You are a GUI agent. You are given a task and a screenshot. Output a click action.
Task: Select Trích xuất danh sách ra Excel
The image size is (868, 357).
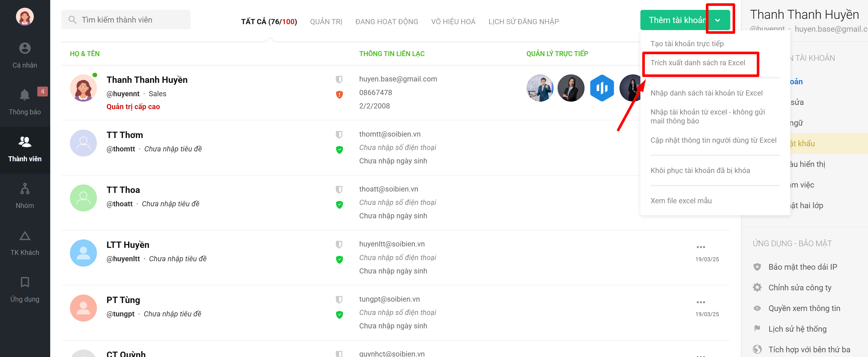pos(697,63)
